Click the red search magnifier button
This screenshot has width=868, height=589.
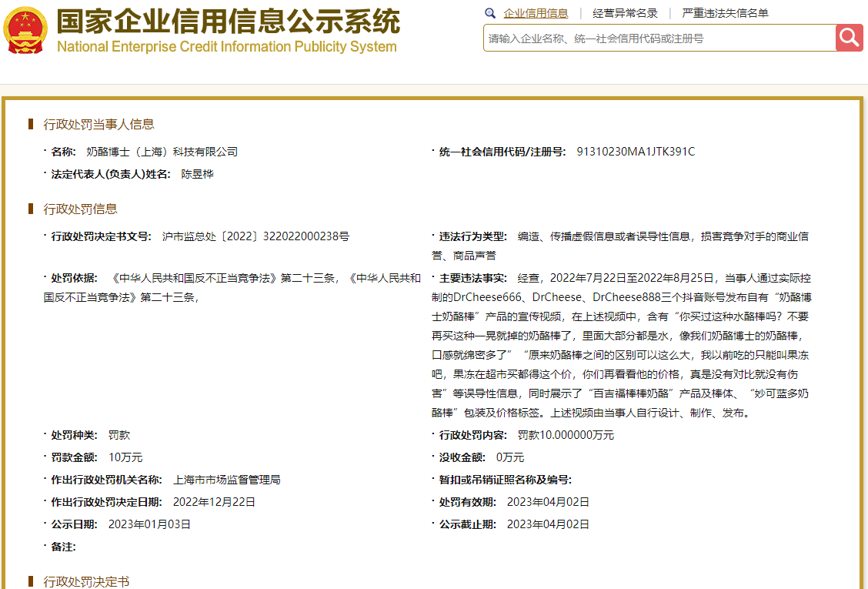(x=850, y=38)
